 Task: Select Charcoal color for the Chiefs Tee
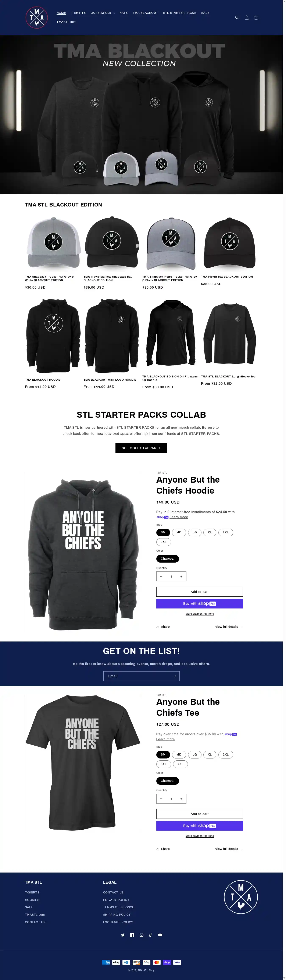(x=168, y=781)
